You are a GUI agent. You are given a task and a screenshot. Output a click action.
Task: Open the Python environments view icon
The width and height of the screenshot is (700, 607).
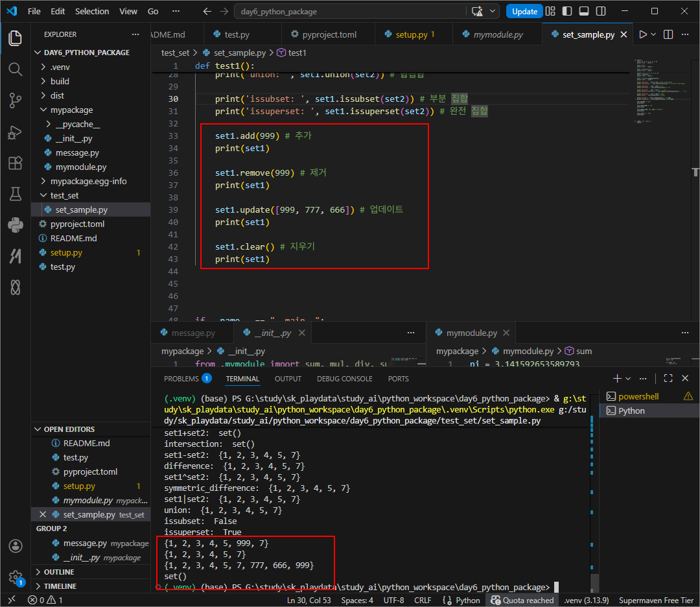coord(15,224)
